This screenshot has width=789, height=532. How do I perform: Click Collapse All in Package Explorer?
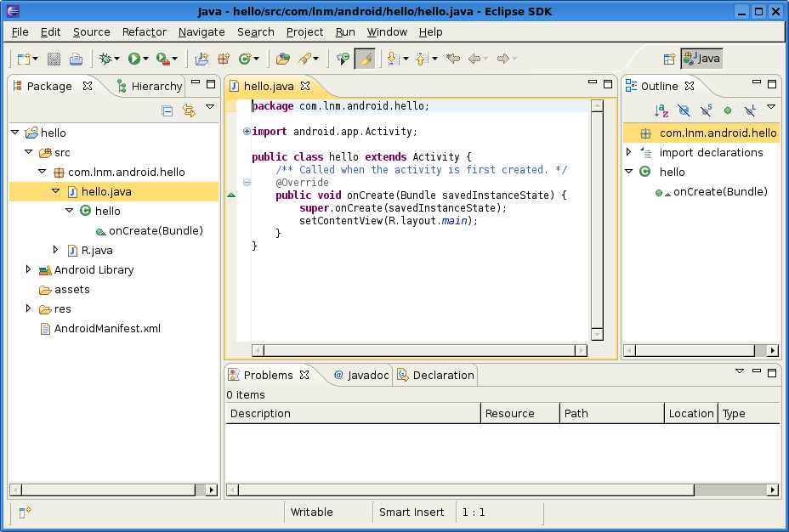click(x=167, y=110)
